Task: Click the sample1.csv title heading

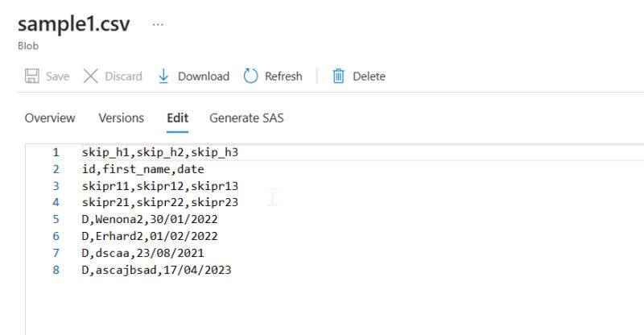Action: coord(74,24)
